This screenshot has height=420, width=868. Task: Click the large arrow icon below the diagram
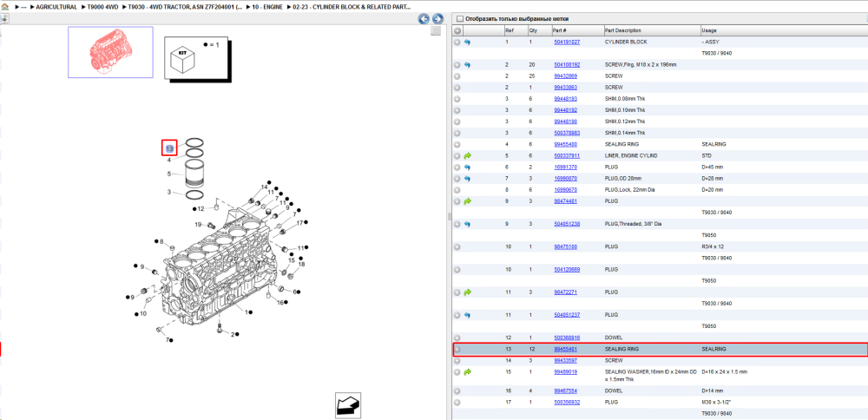pyautogui.click(x=348, y=404)
